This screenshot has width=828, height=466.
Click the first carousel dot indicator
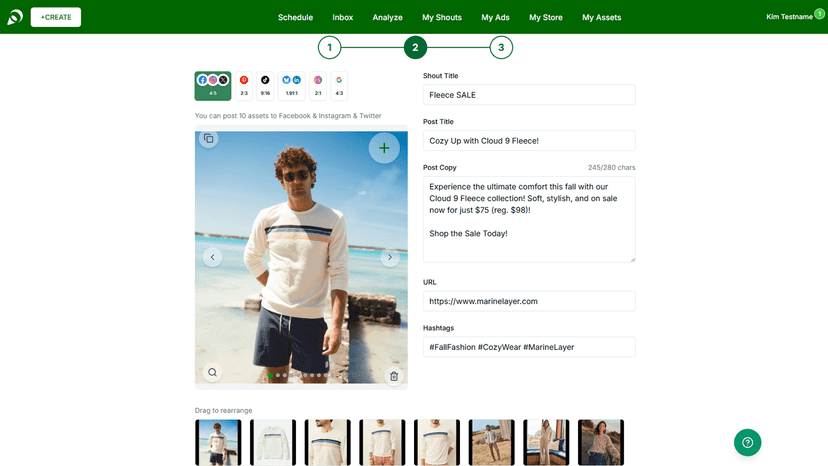click(271, 375)
